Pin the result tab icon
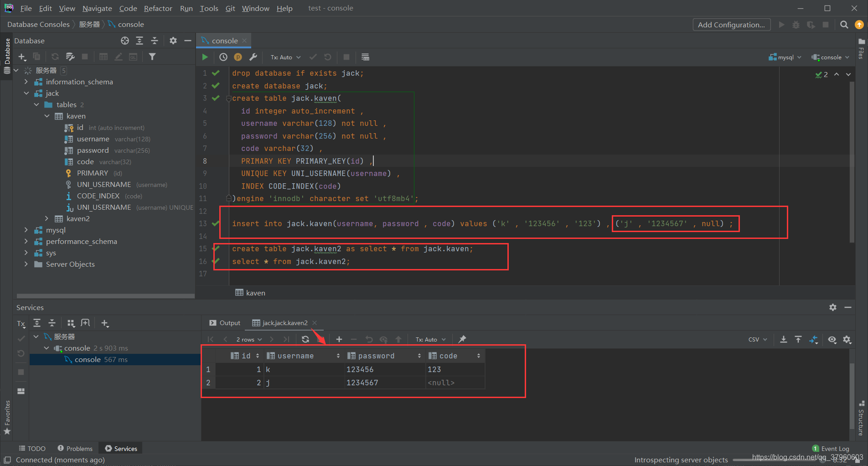Viewport: 868px width, 466px height. (x=462, y=339)
